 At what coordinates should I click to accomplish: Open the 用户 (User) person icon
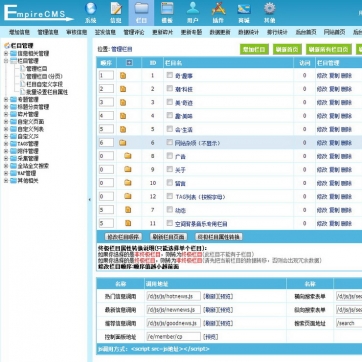pos(193,9)
